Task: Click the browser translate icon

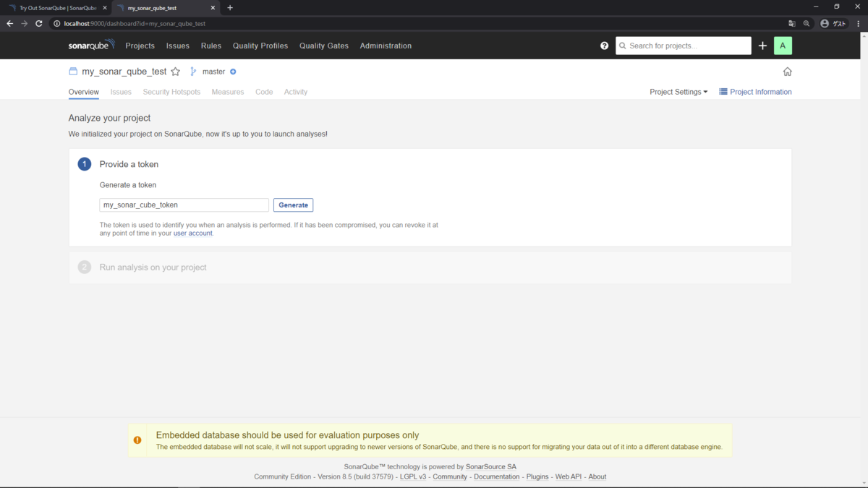Action: click(792, 23)
